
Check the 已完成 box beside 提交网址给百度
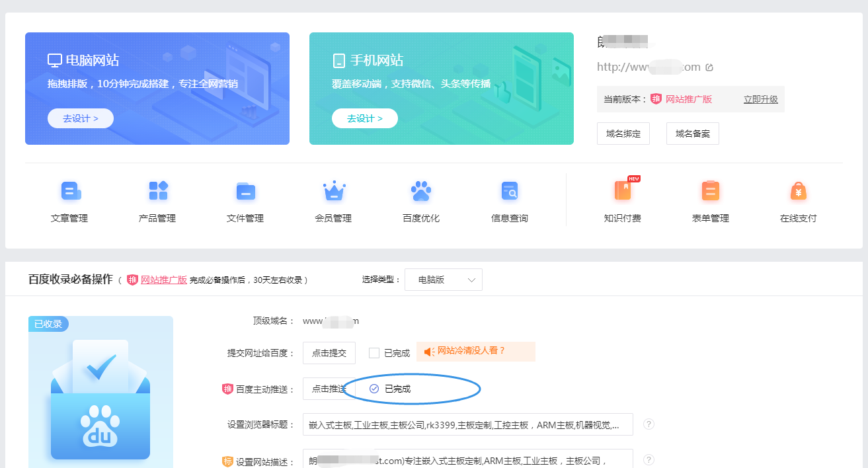click(x=374, y=353)
